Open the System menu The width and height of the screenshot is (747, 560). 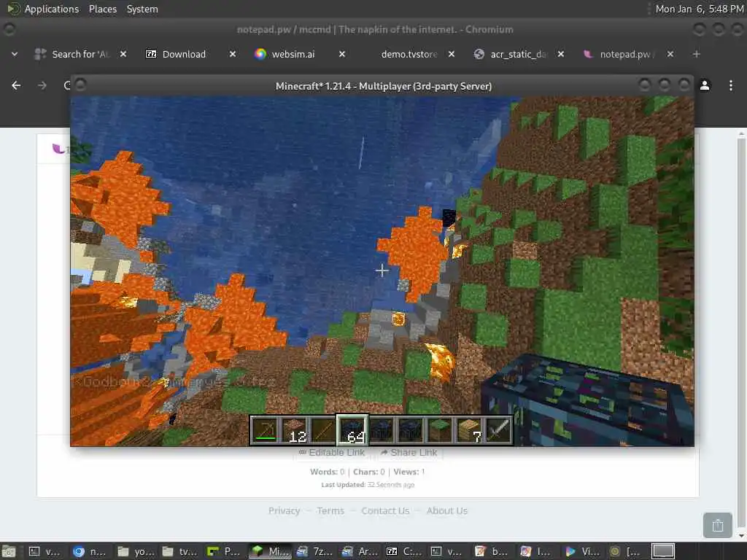click(x=142, y=9)
